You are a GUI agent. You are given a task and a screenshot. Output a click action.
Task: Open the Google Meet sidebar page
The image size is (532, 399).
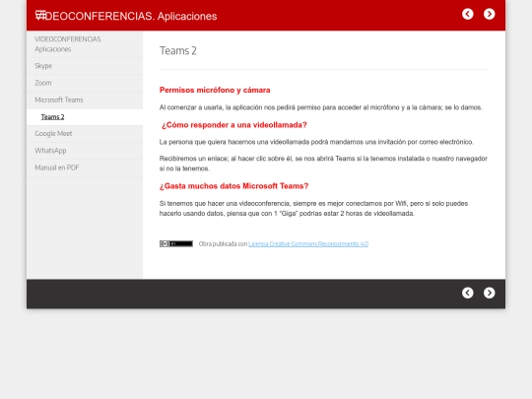pyautogui.click(x=85, y=134)
